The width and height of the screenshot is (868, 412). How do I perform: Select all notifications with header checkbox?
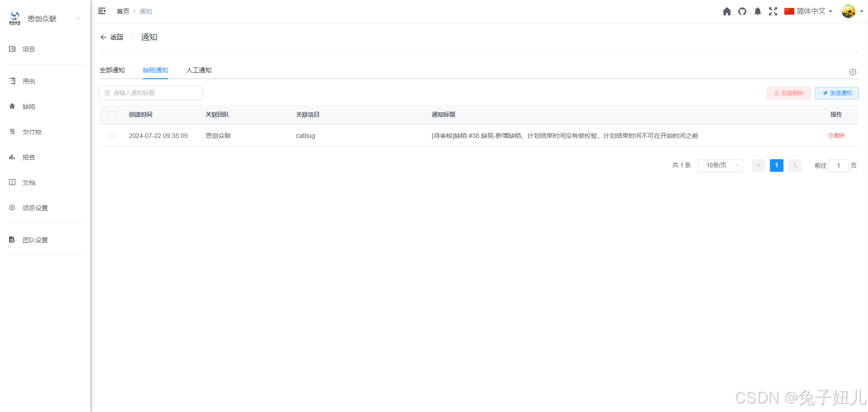112,114
